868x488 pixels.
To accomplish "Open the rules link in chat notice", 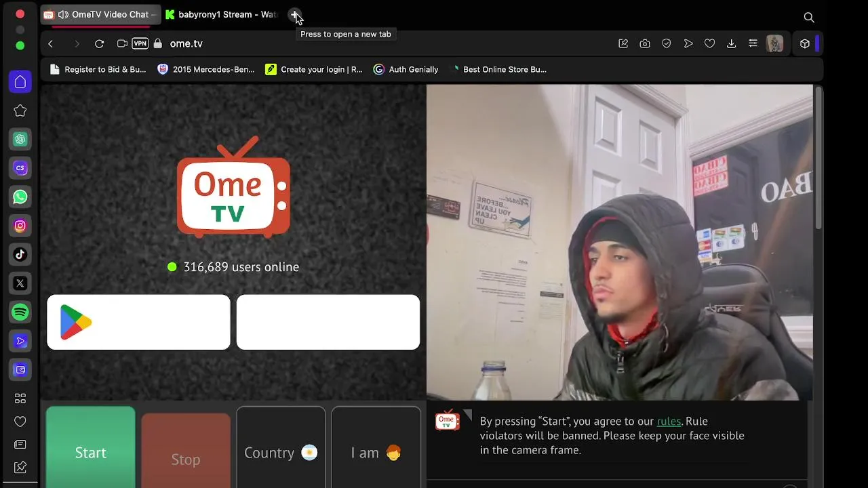I will pos(669,421).
